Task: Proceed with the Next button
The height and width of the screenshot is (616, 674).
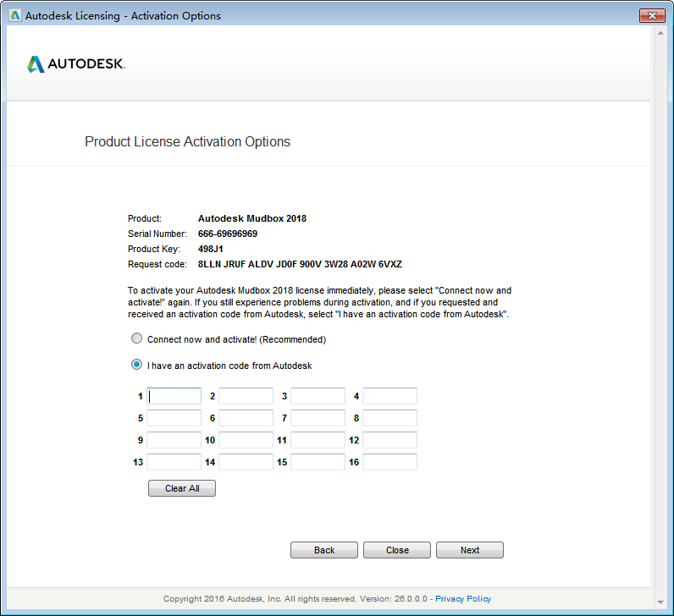Action: click(x=470, y=550)
